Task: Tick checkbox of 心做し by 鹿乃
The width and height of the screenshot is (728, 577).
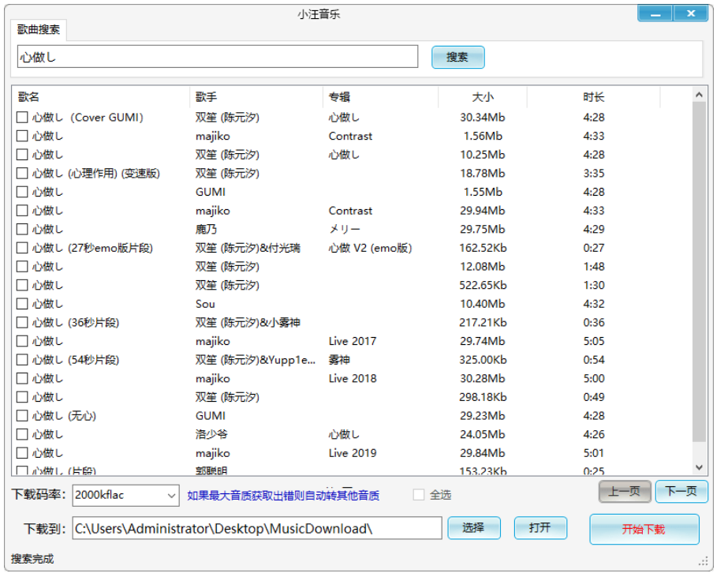Action: 22,230
